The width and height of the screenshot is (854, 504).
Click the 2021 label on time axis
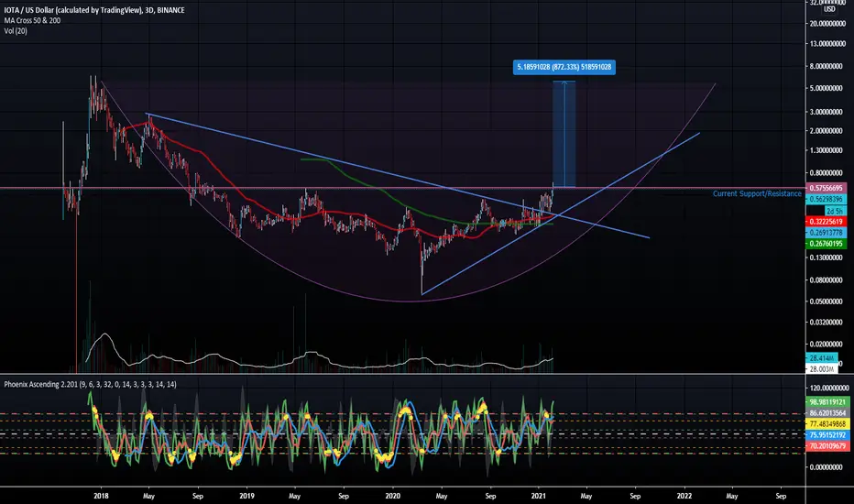(x=539, y=496)
